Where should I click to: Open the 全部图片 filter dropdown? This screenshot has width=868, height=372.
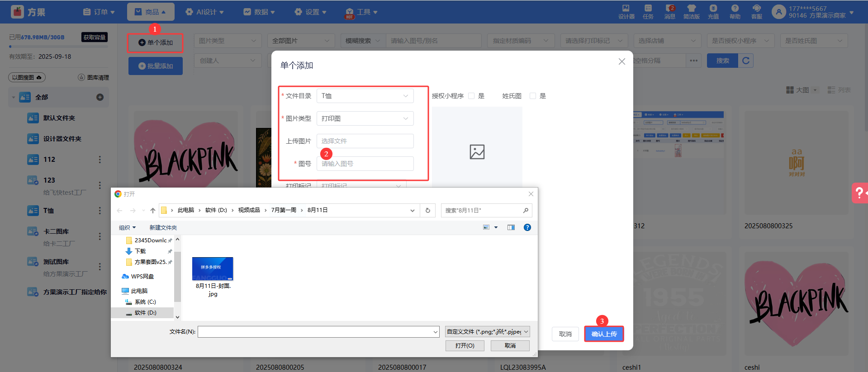(x=301, y=41)
